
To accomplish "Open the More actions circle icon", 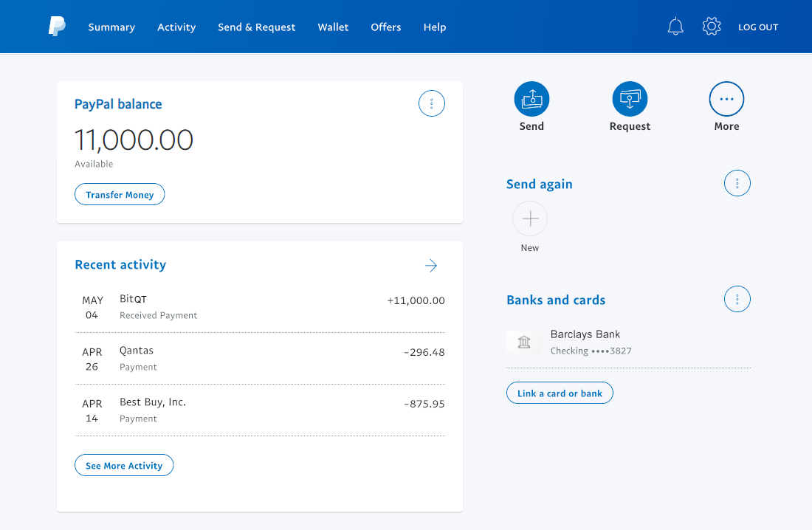I will (726, 99).
